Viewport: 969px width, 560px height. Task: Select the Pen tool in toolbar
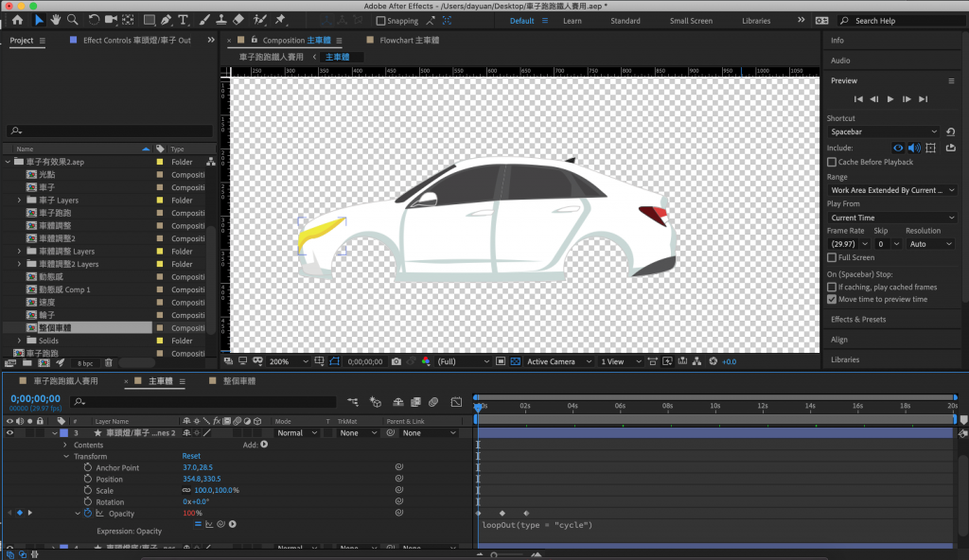[167, 20]
